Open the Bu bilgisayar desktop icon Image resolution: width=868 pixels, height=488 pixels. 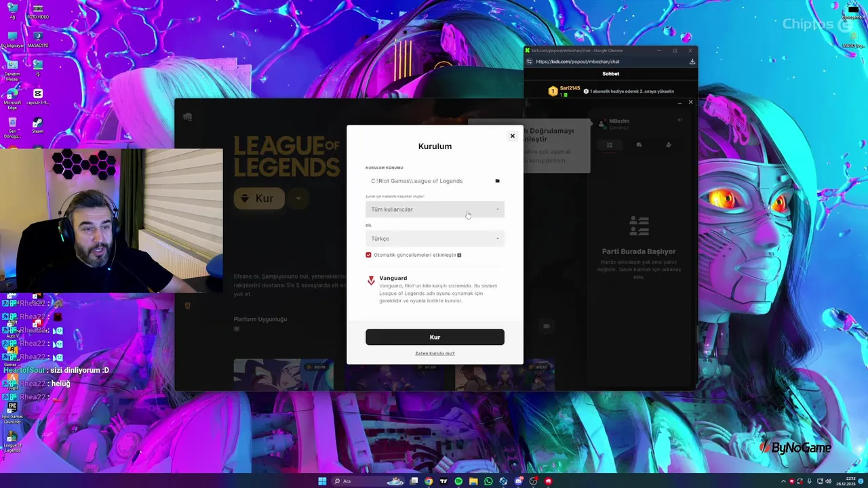12,40
